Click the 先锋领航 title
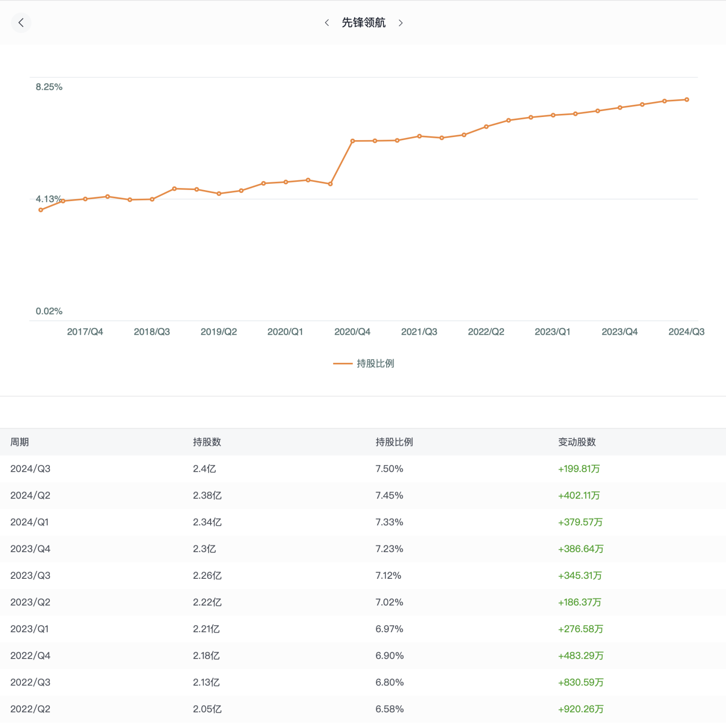The width and height of the screenshot is (726, 728). [x=363, y=23]
